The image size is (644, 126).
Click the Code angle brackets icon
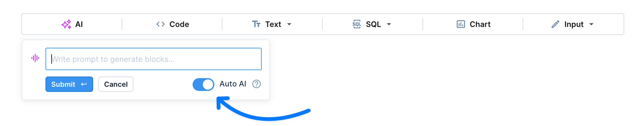coord(160,24)
